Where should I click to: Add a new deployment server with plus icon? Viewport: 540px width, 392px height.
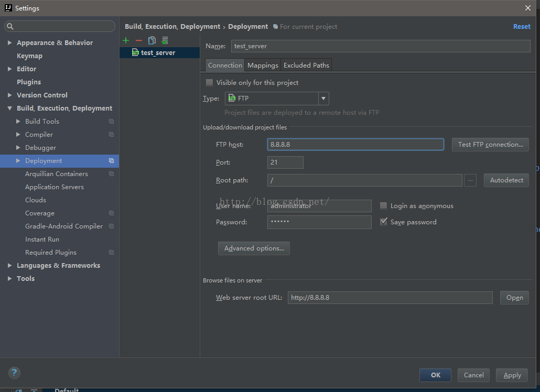[x=126, y=40]
